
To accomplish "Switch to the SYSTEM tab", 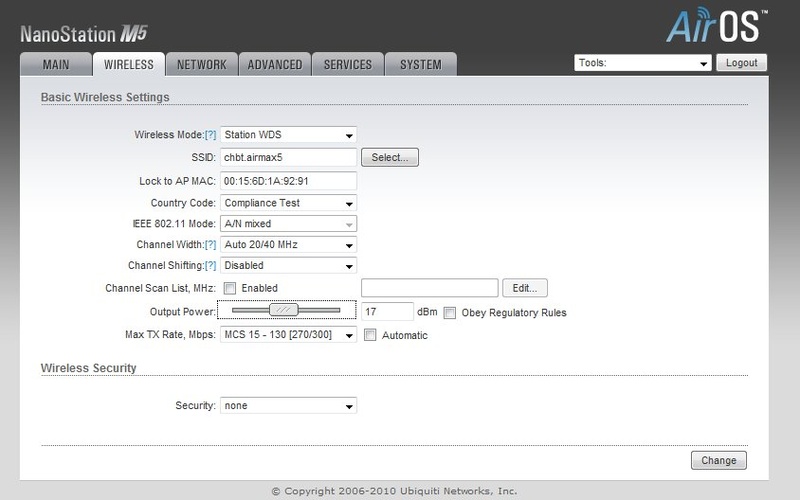I will [x=420, y=64].
